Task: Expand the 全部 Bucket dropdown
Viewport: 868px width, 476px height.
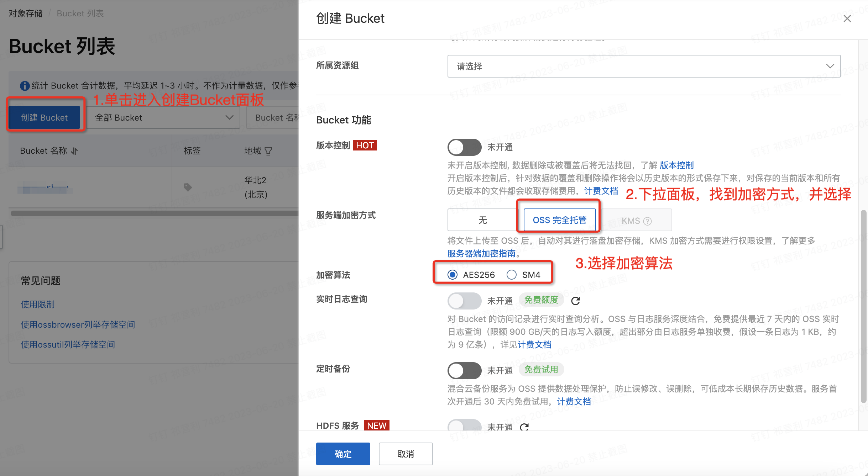Action: pyautogui.click(x=163, y=118)
